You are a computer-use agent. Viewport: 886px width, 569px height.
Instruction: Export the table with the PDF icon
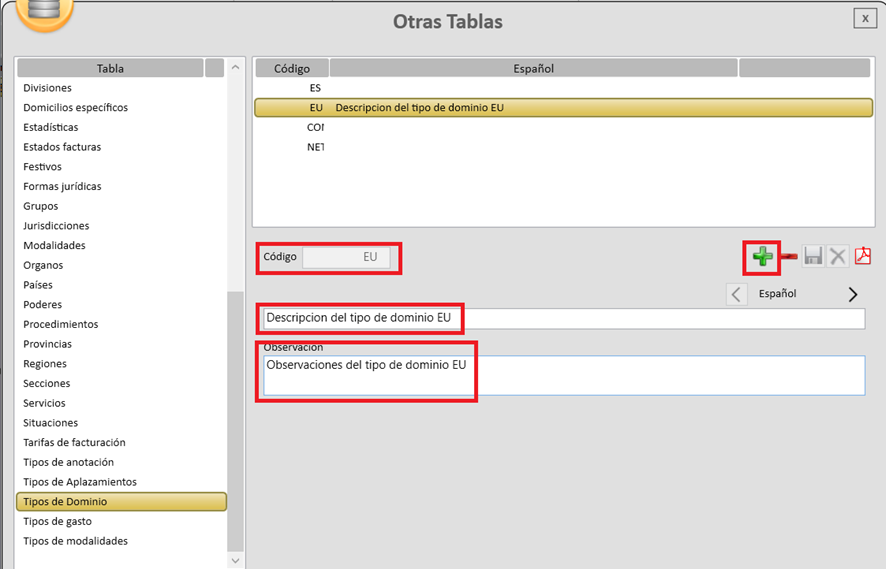tap(862, 257)
